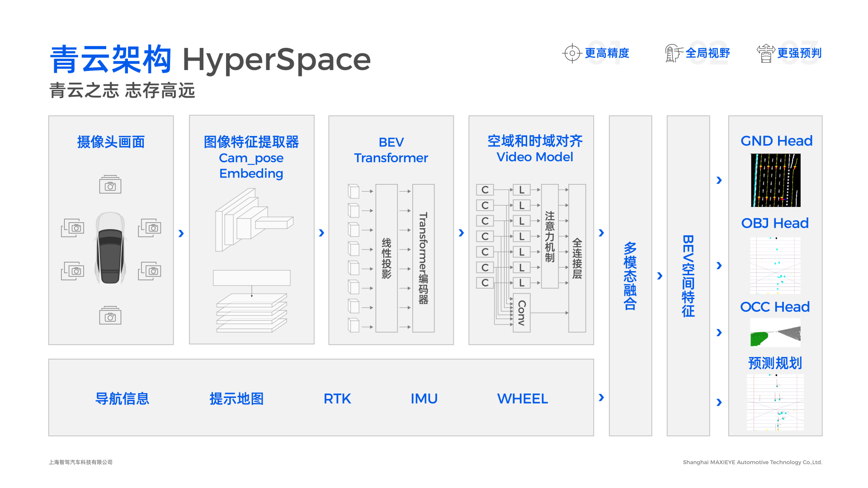Click the 导航信息 input label

122,399
